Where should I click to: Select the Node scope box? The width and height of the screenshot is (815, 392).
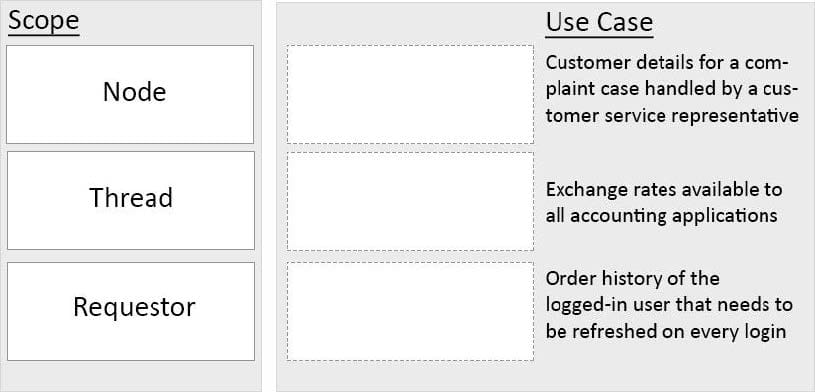coord(130,94)
